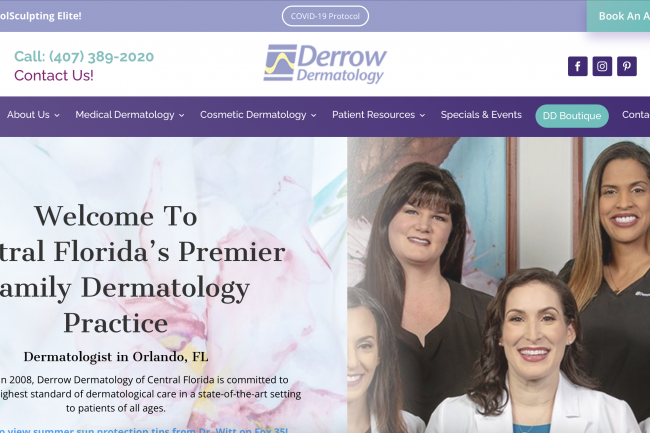Expand the About Us menu chevron
This screenshot has width=650, height=433.
[x=57, y=116]
